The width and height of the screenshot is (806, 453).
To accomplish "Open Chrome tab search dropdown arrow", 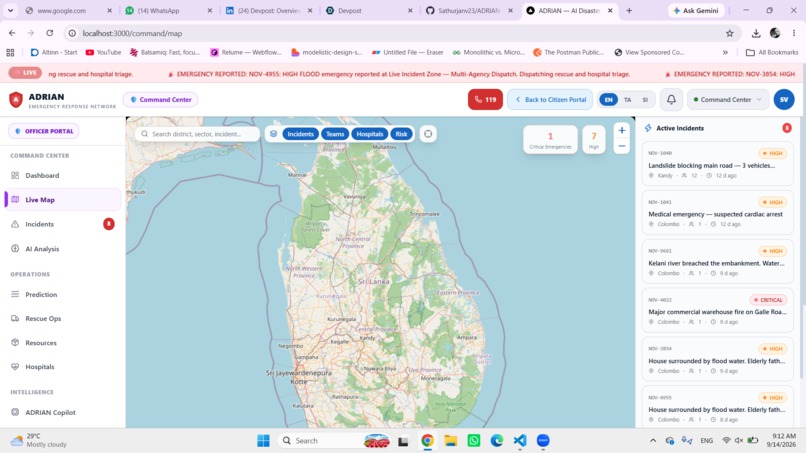I will (x=10, y=10).
